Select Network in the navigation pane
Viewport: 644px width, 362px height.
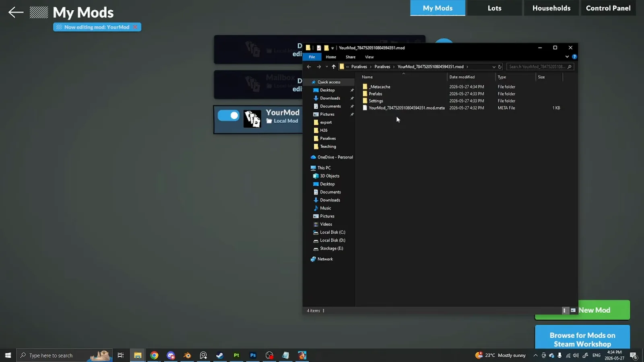point(325,259)
